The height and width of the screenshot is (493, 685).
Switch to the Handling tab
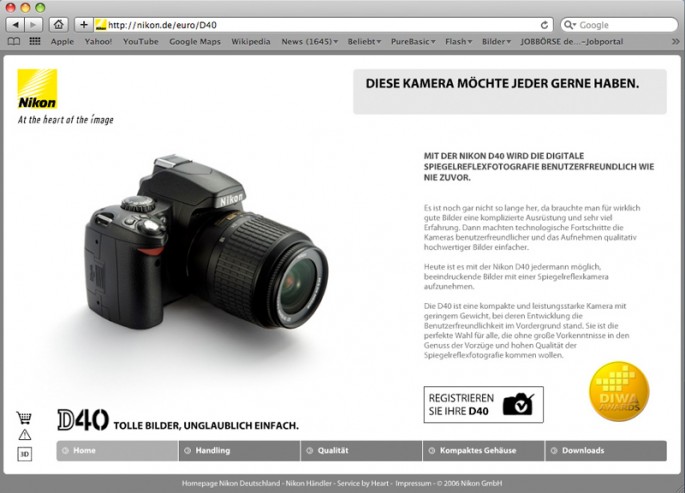coord(239,451)
